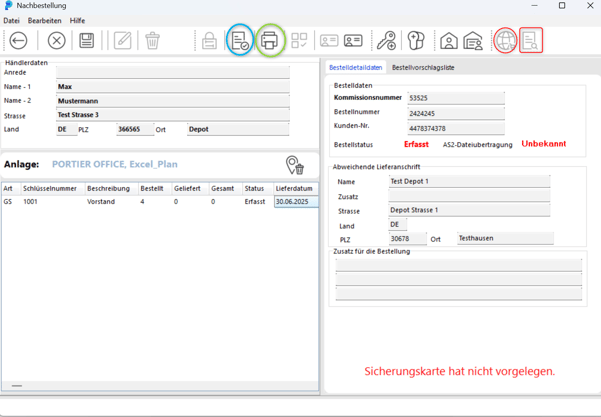The height and width of the screenshot is (417, 601).
Task: Click the printer icon circled in green
Action: 269,41
